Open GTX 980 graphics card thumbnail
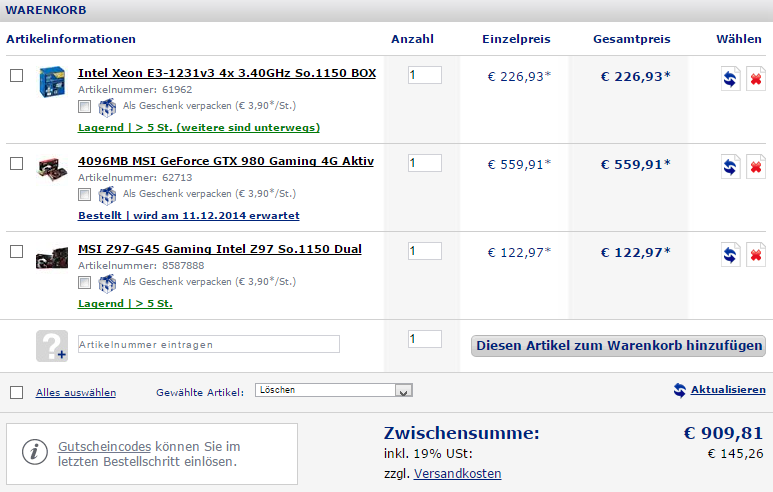The image size is (773, 492). tap(52, 169)
